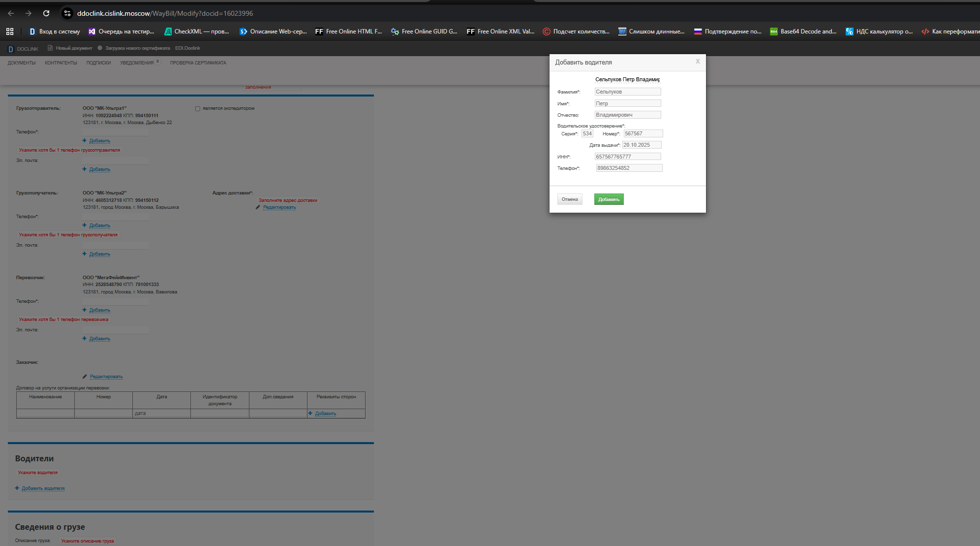The width and height of the screenshot is (980, 546).
Task: Open the browser apps grid icon
Action: point(10,32)
